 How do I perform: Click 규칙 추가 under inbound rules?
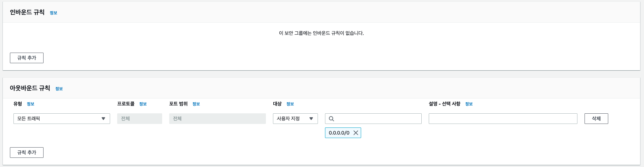point(27,58)
